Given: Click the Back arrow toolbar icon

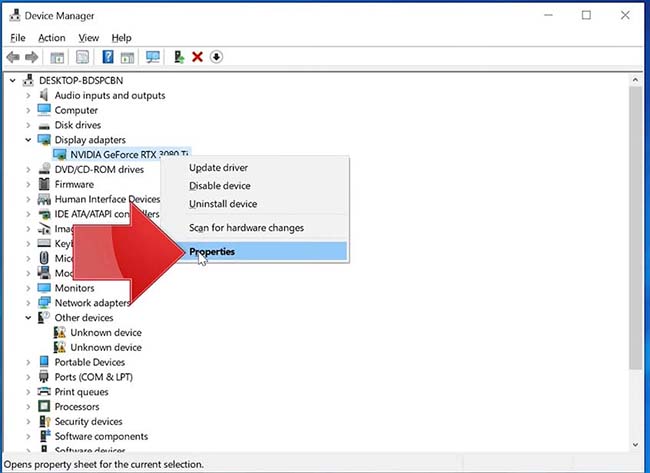Looking at the screenshot, I should (13, 57).
